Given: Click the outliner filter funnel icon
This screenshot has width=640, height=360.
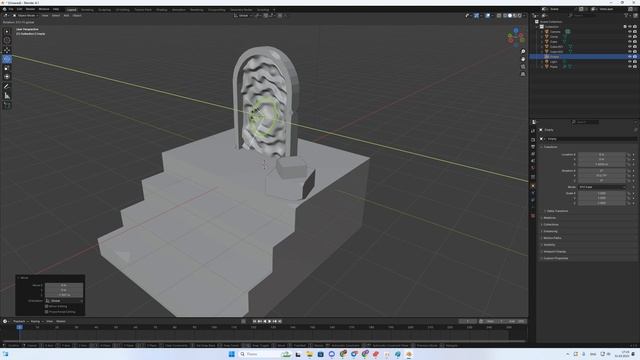Looking at the screenshot, I should 626,16.
